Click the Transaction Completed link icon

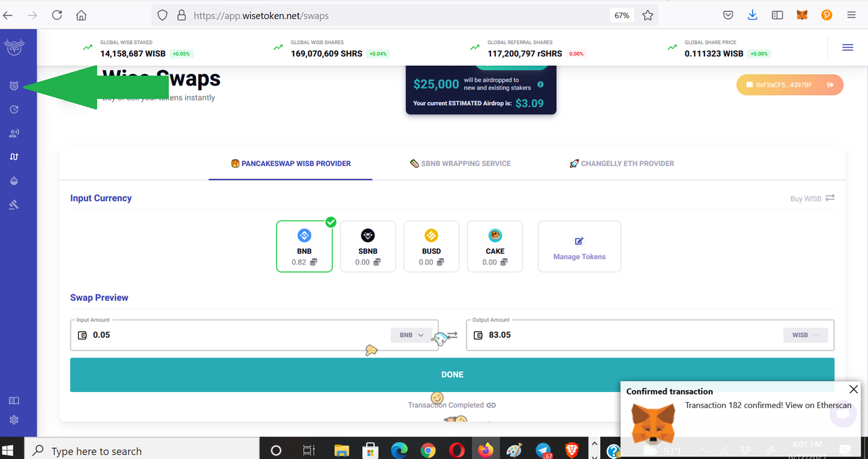click(492, 405)
